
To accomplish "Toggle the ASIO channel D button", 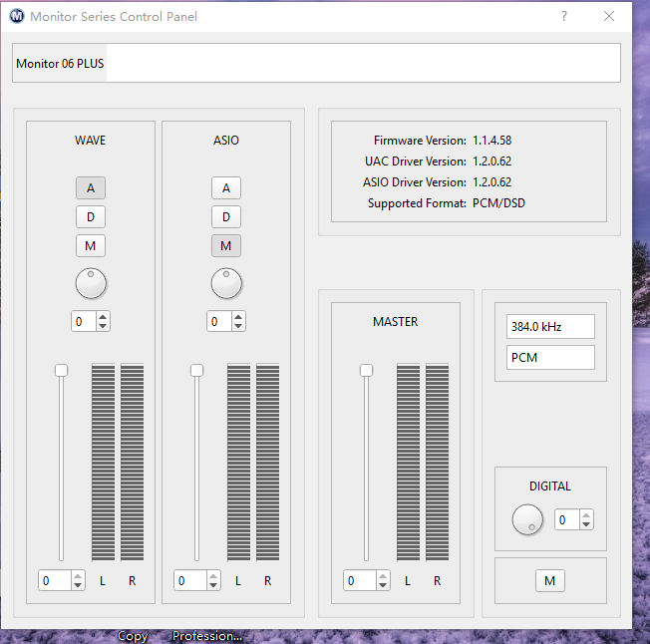I will coord(226,216).
